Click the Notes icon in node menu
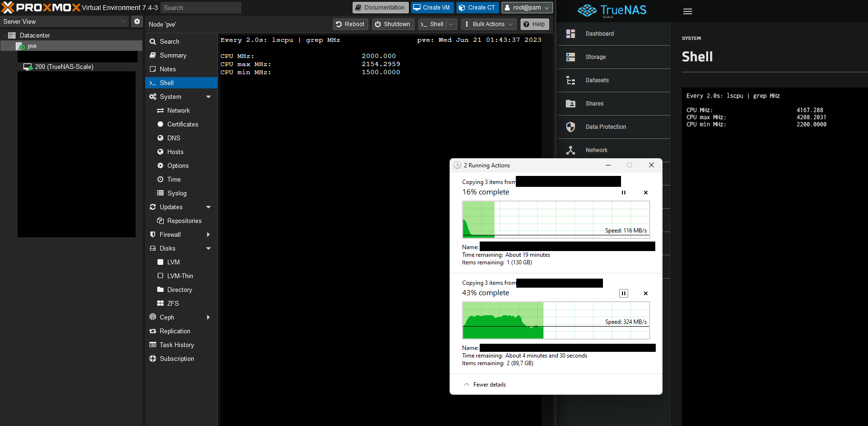Viewport: 868px width, 426px height. (x=153, y=69)
